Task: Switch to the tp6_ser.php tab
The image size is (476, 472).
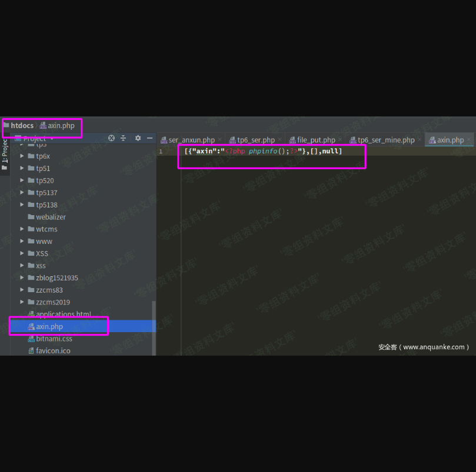Action: click(255, 140)
